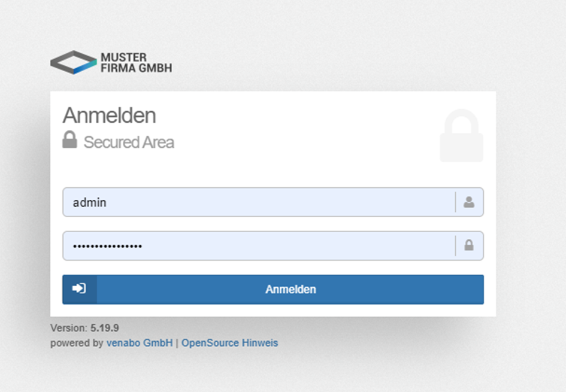
Task: Click the pipe separator between footer links
Action: [x=177, y=343]
